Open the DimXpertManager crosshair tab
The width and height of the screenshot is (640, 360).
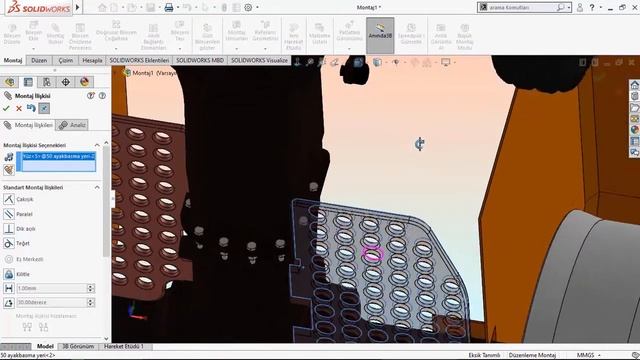66,82
